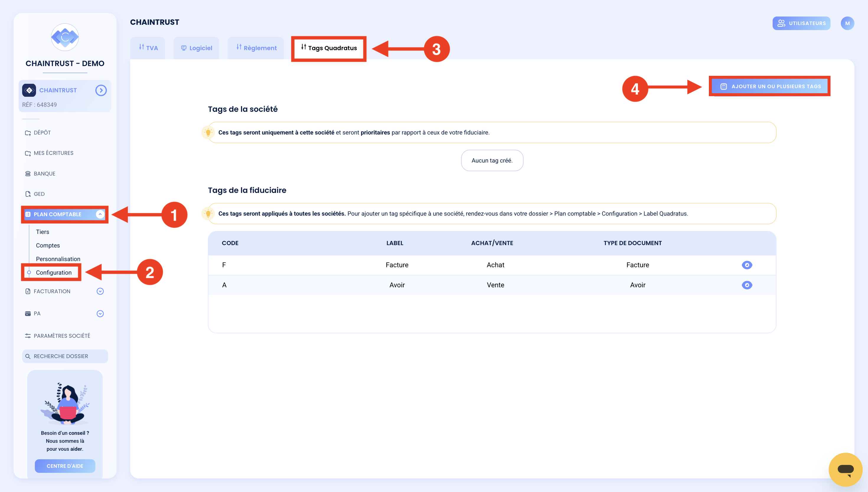Click the Logiciel tab monitor icon
Viewport: 868px width, 492px height.
(x=184, y=48)
